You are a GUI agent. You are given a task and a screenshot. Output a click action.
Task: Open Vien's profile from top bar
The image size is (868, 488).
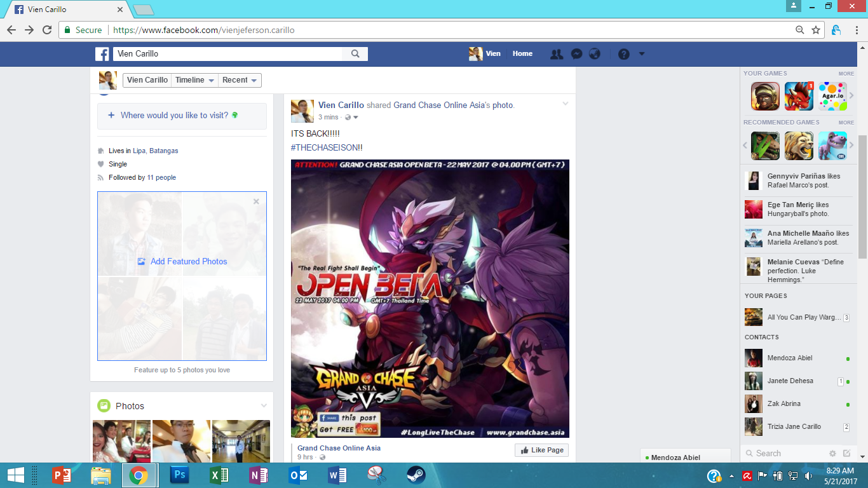coord(485,54)
